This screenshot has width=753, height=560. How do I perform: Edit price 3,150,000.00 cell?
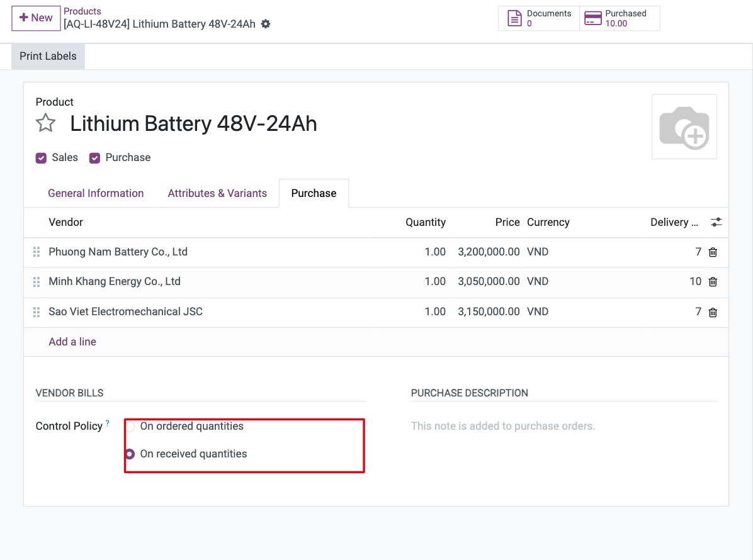489,312
